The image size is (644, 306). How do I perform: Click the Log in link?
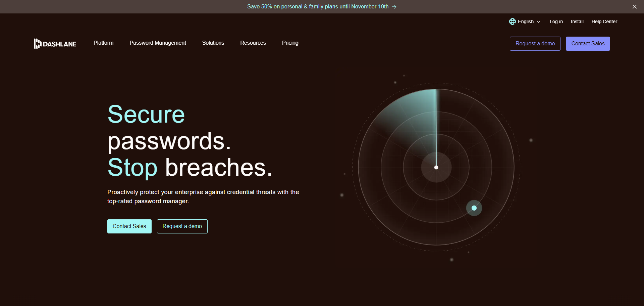point(556,21)
